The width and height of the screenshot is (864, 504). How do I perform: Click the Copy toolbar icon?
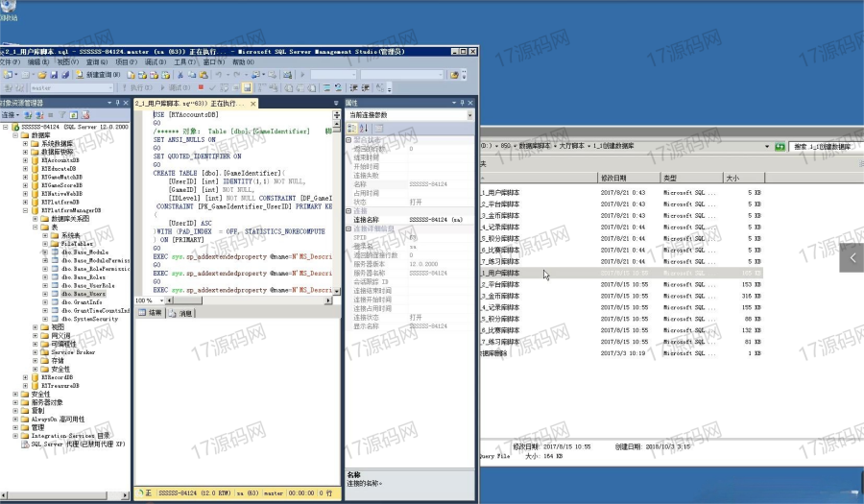point(192,74)
